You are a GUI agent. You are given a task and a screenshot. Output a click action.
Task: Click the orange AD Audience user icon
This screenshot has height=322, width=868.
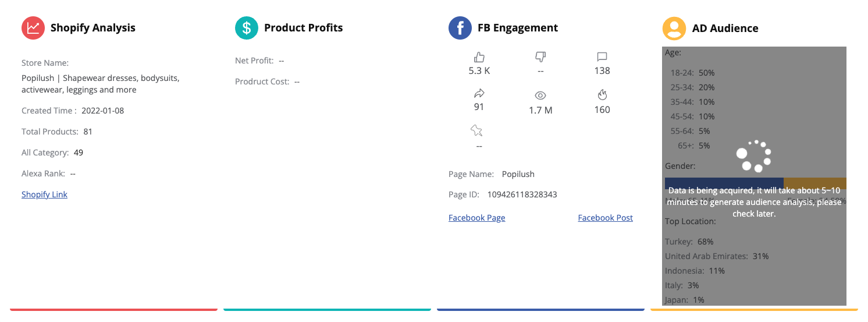[674, 28]
